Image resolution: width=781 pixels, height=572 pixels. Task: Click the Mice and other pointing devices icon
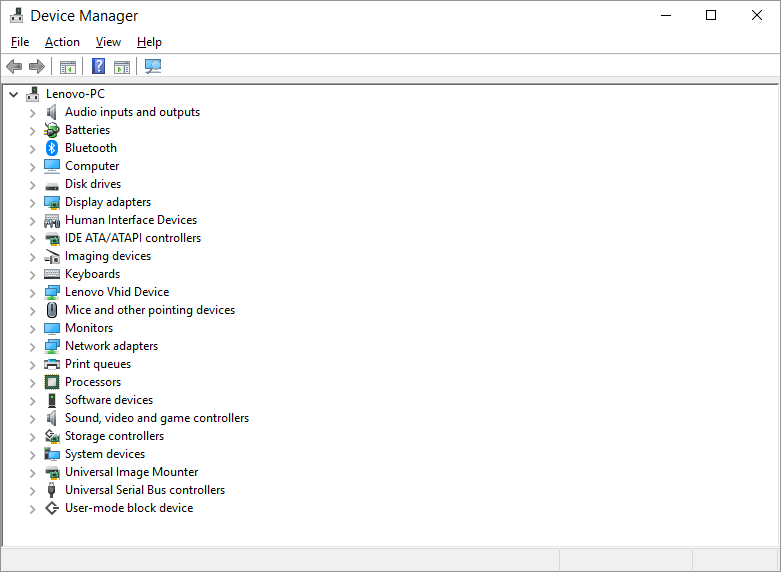click(52, 310)
